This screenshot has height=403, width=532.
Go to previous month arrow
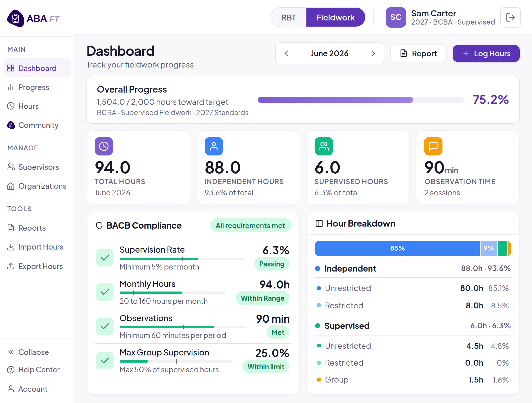(287, 53)
